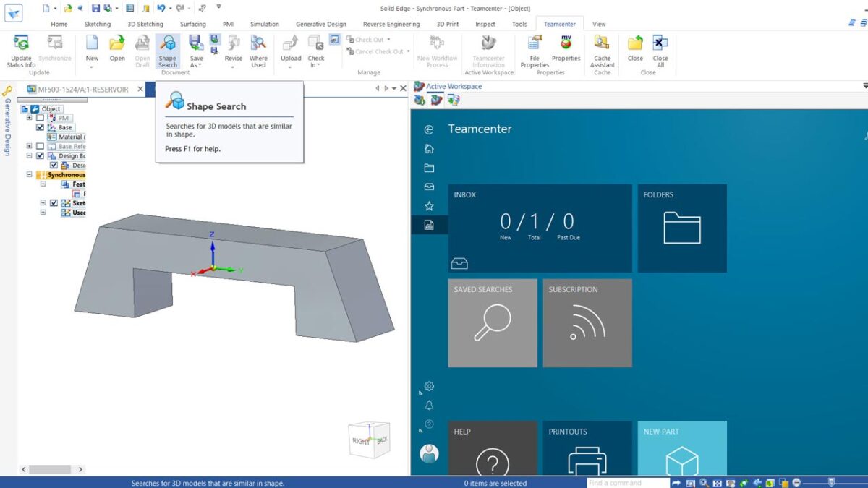This screenshot has width=868, height=488.
Task: Click the Shape Search ribbon icon
Action: coord(168,51)
